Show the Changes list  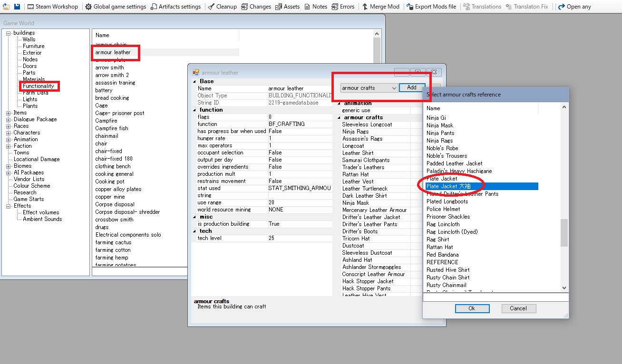click(x=256, y=7)
